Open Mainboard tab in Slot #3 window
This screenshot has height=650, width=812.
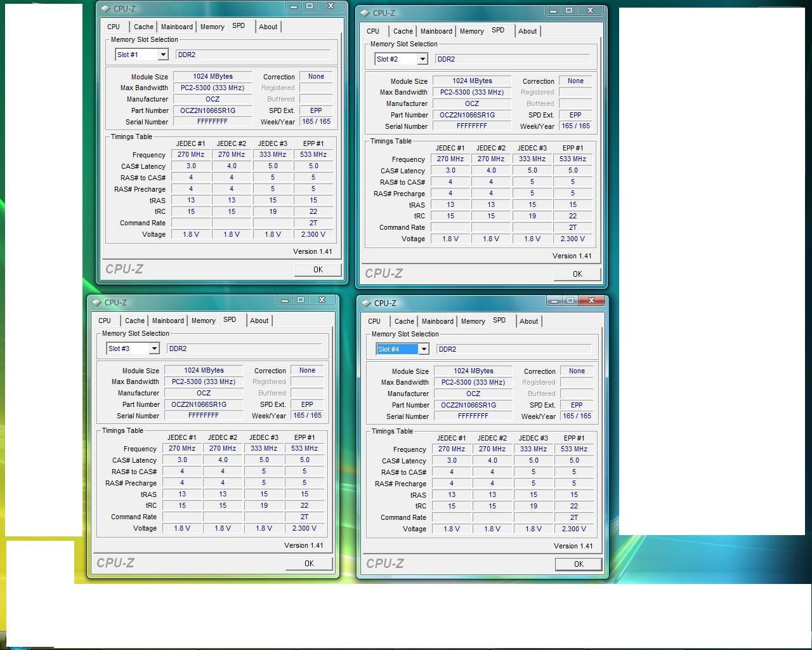click(x=167, y=321)
